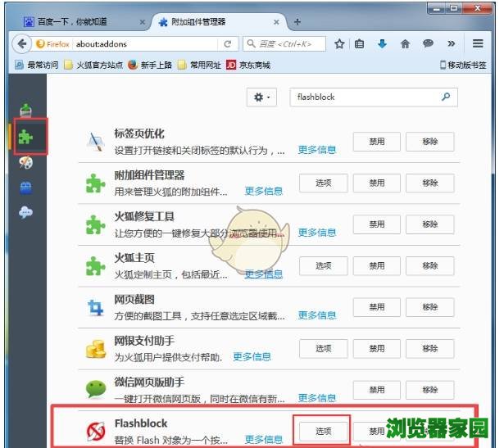Click the bookmark star toolbar icon
504x448 pixels.
point(339,43)
